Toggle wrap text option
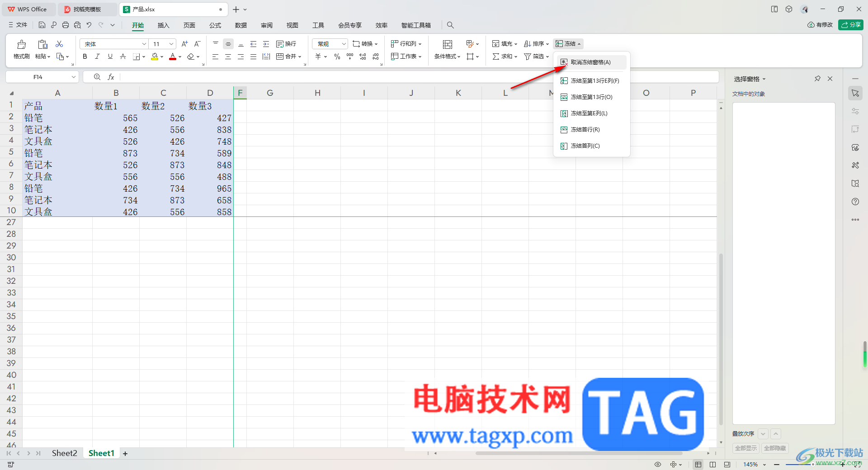 [x=286, y=44]
